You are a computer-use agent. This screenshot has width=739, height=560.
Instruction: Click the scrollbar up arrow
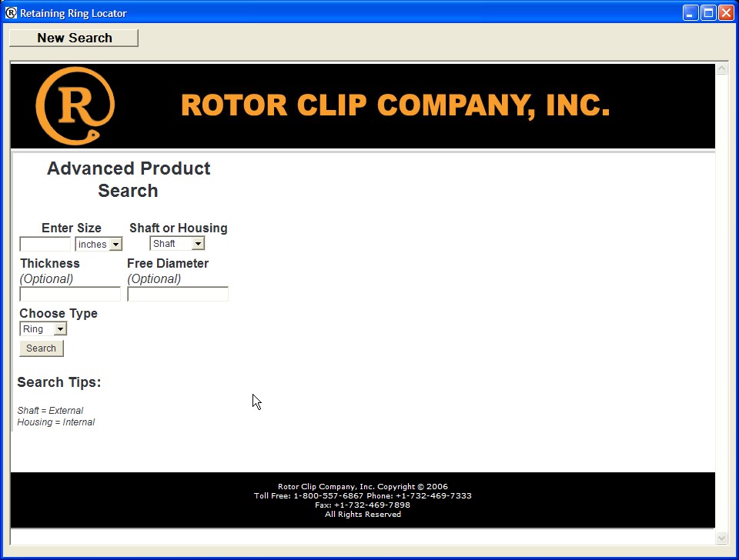click(x=721, y=68)
